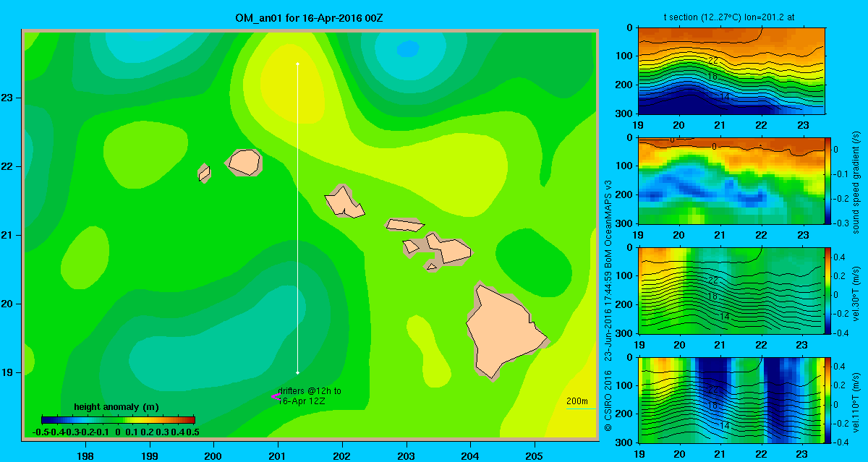This screenshot has height=462, width=868.
Task: Click longitude label 203 on the map axis
Action: (x=407, y=455)
